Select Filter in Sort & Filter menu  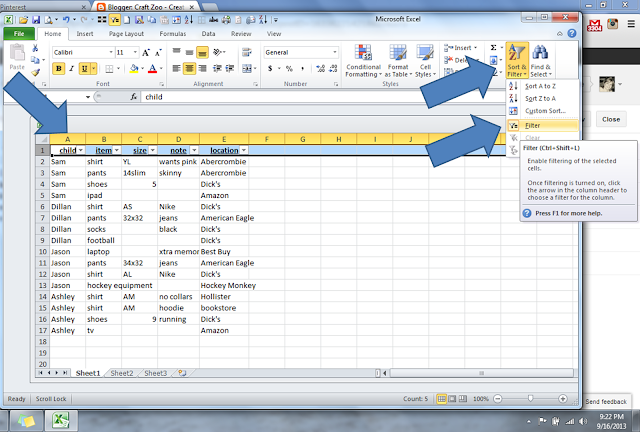tap(542, 125)
